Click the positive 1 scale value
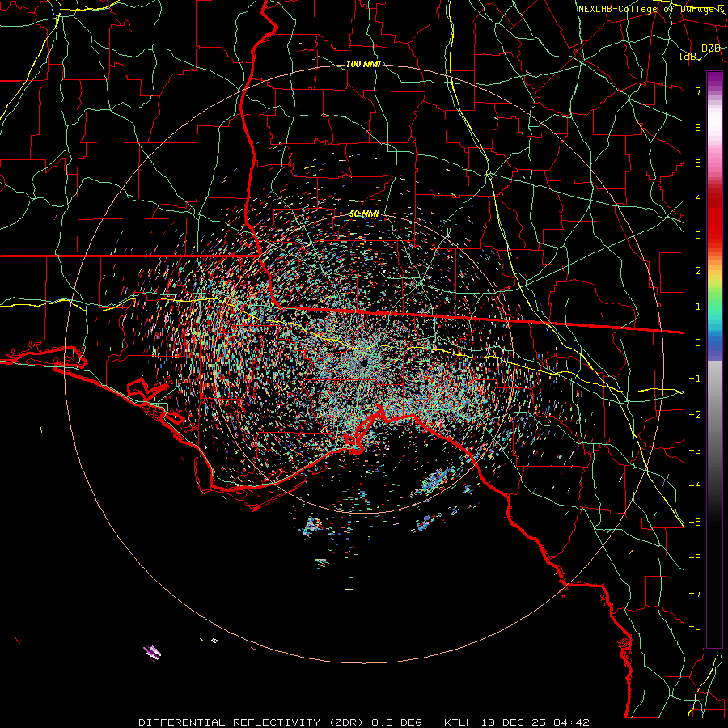728x728 pixels. [x=698, y=307]
